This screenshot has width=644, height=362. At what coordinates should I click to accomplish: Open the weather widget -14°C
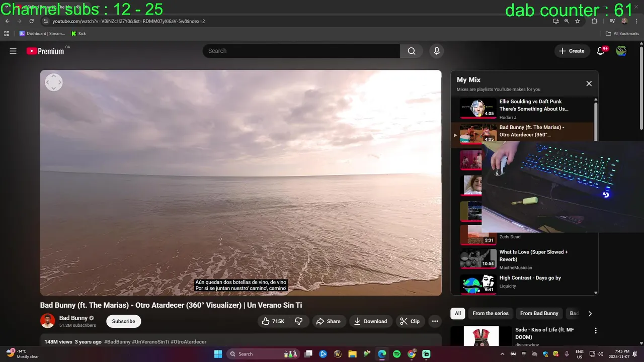coord(23,353)
